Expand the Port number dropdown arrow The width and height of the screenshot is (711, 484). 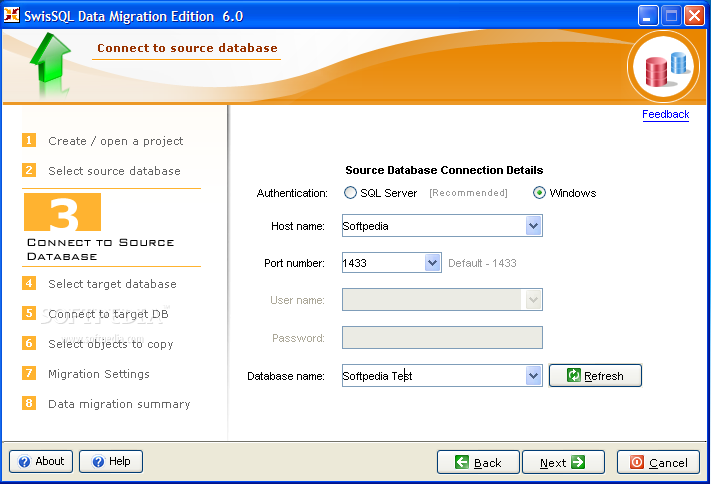pos(433,263)
